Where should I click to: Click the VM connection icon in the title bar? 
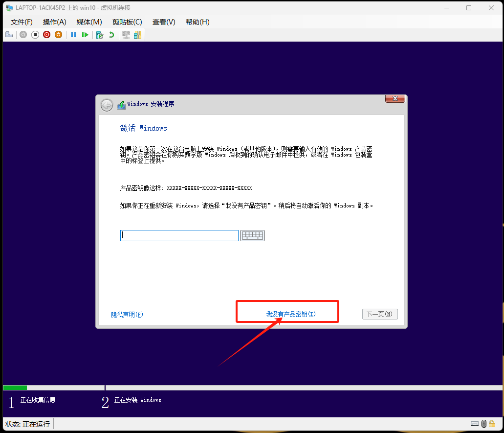pyautogui.click(x=9, y=8)
